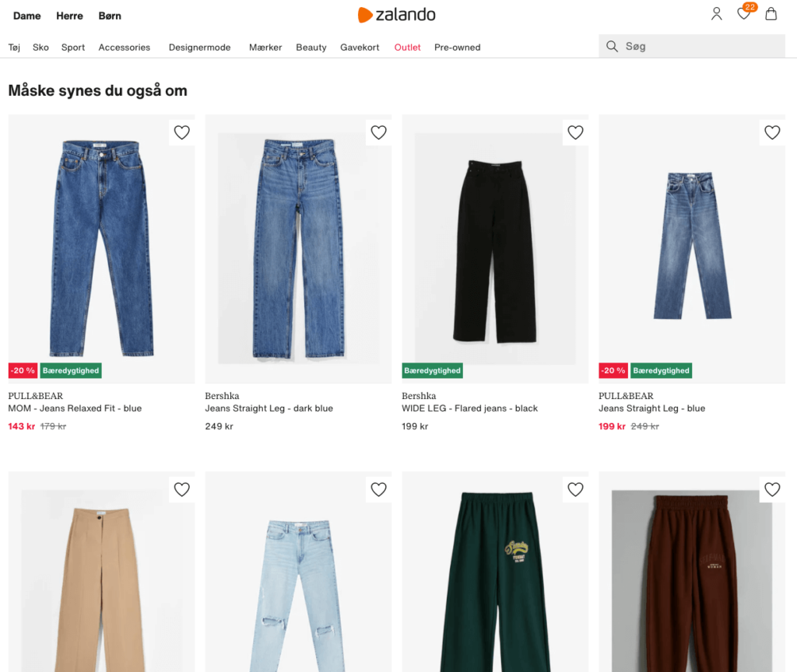The height and width of the screenshot is (672, 797).
Task: Favorite the black WIDE LEG flared jeans
Action: point(575,132)
